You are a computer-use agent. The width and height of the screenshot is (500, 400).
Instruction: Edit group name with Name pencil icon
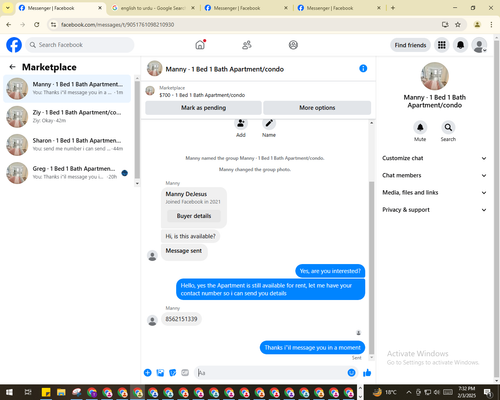[x=269, y=124]
